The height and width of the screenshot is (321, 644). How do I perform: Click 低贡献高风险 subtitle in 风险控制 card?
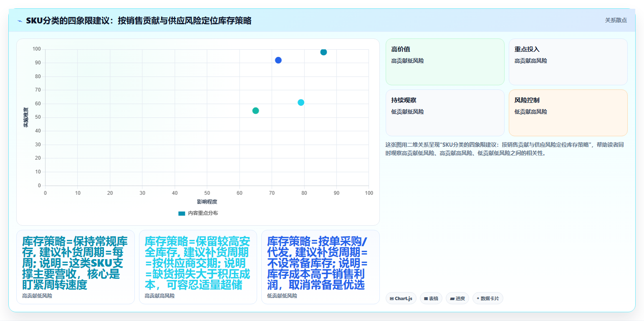530,112
